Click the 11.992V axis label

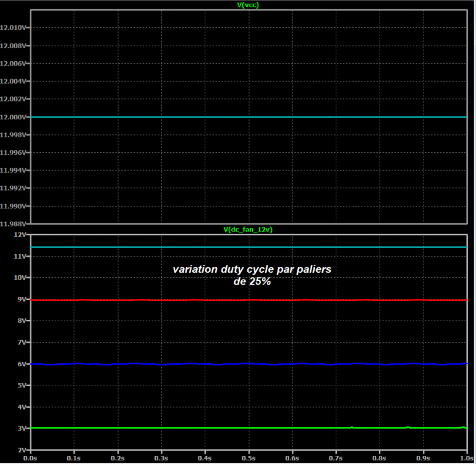tap(13, 188)
